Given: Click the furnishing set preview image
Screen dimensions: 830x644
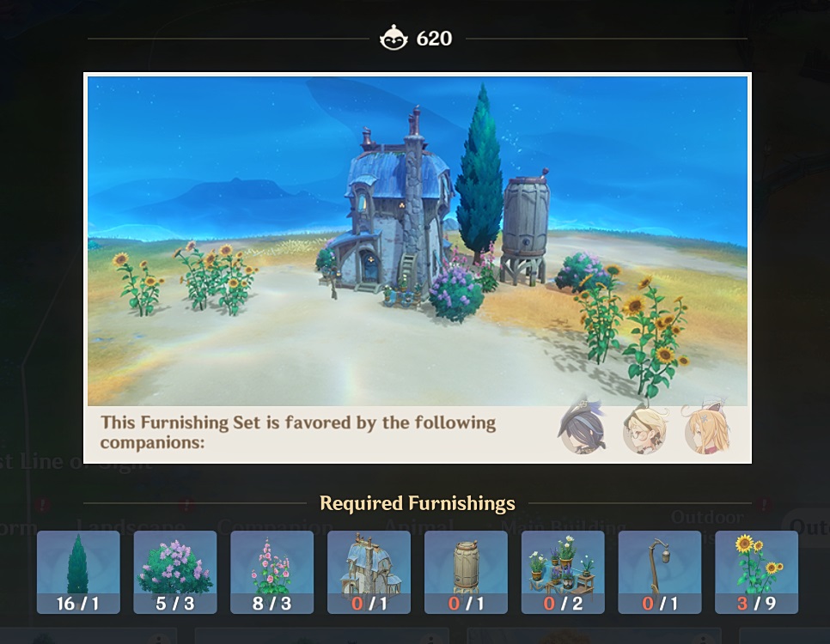Looking at the screenshot, I should click(418, 241).
